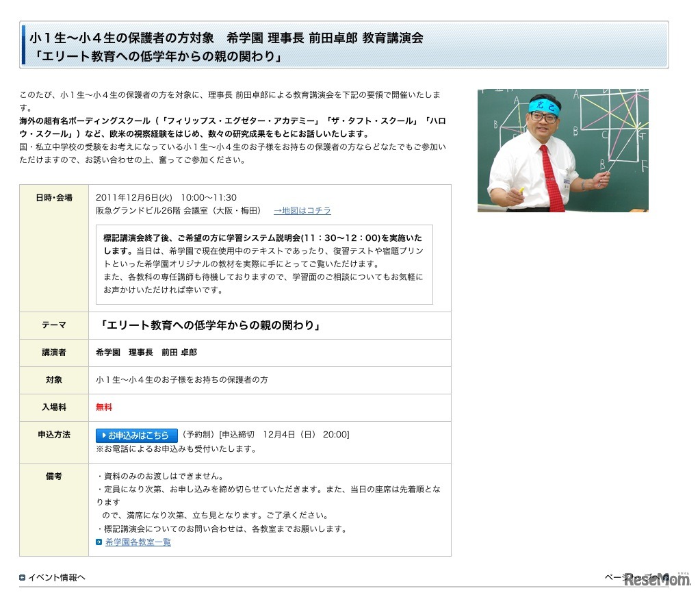Open the 希学園各教室一覧 link
The height and width of the screenshot is (595, 700).
[x=138, y=542]
